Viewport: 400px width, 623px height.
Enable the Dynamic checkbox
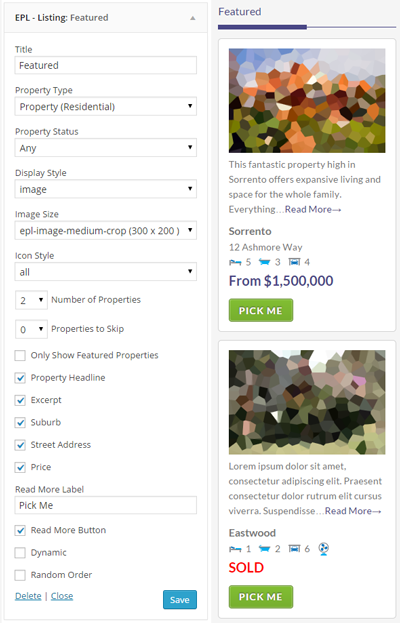(x=20, y=553)
